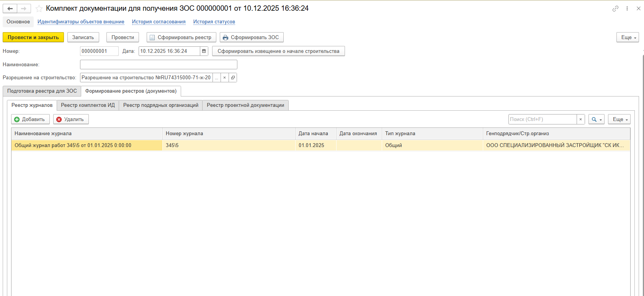Click Сформировать ЗОС print button
This screenshot has height=296, width=644.
click(x=252, y=38)
